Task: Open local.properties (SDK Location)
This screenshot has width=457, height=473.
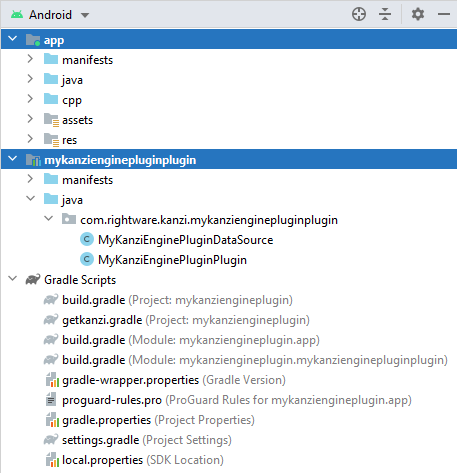Action: pyautogui.click(x=143, y=460)
